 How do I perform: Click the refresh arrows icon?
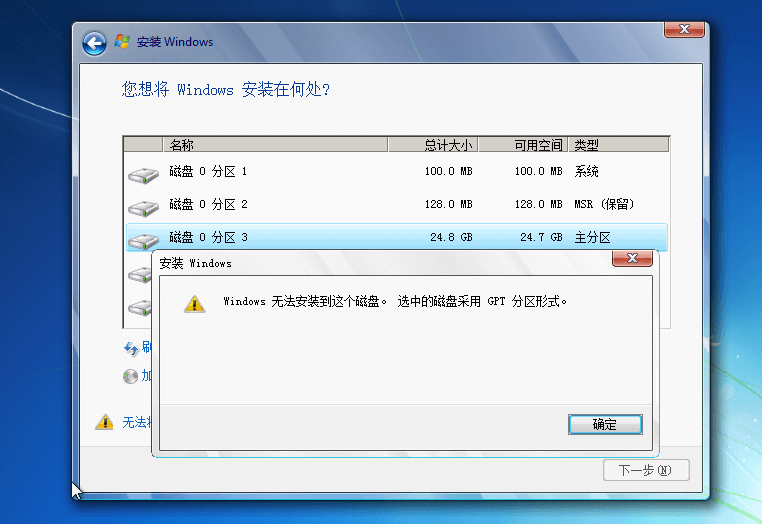(131, 348)
